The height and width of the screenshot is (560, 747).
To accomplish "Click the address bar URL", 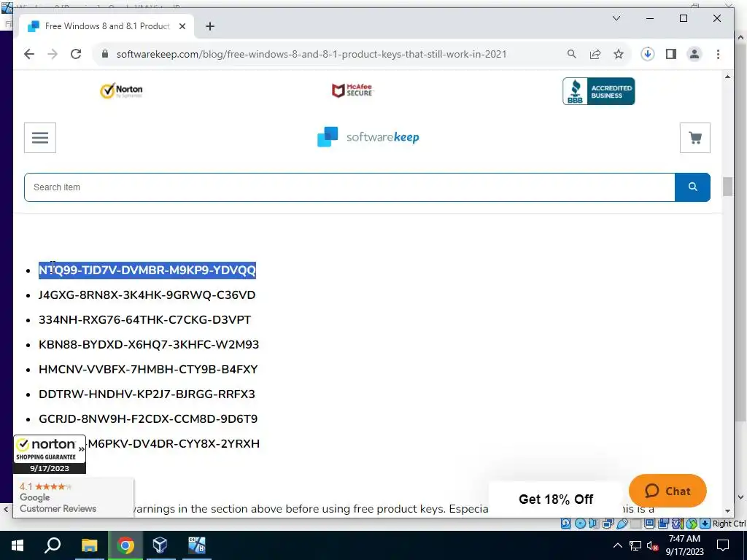I will (x=311, y=54).
